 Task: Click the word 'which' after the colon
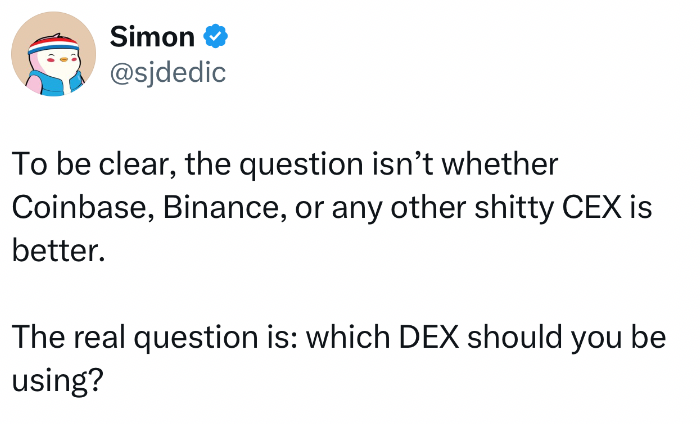coord(348,337)
